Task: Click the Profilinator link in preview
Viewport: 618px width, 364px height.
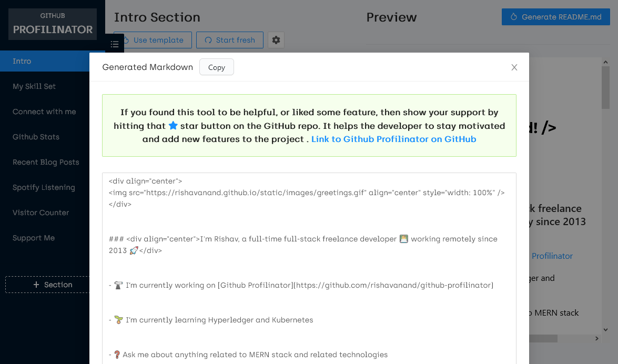Action: (552, 256)
